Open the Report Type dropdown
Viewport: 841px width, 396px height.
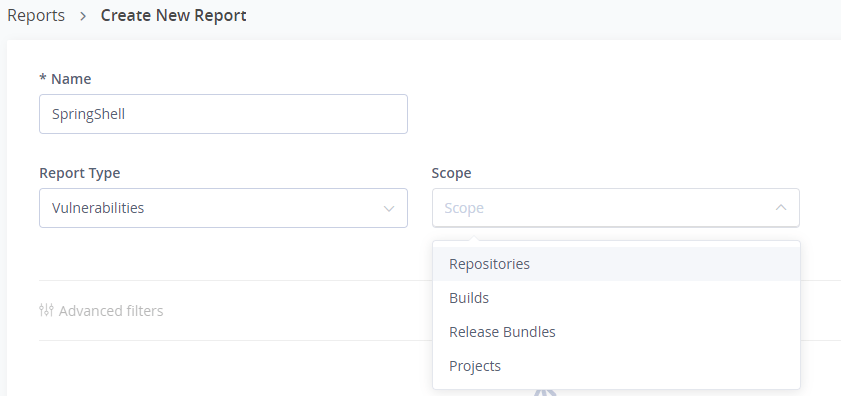coord(223,208)
